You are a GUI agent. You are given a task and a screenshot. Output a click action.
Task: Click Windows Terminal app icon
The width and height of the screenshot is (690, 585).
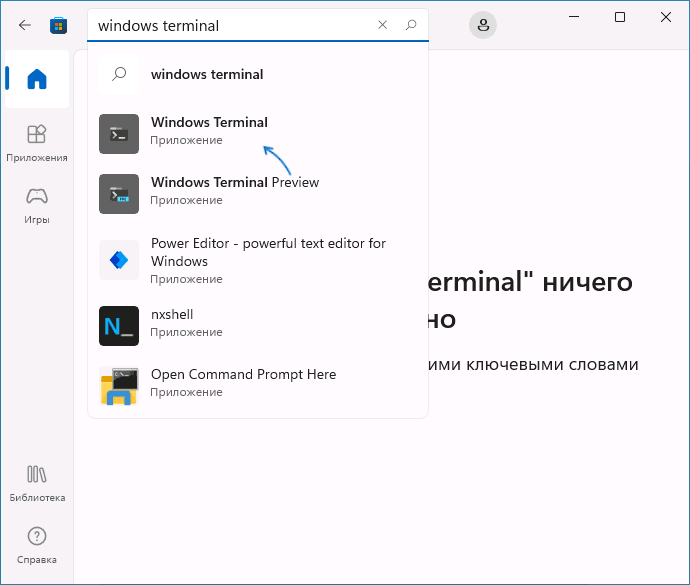pyautogui.click(x=119, y=134)
